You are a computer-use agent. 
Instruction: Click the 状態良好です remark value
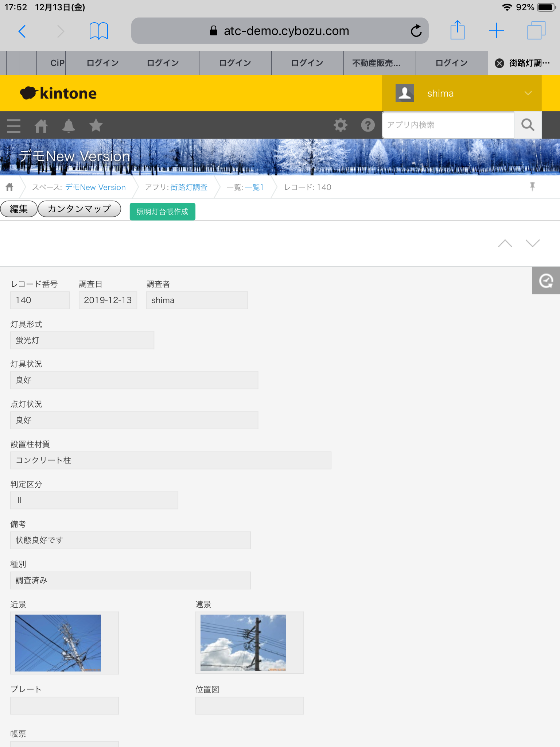(x=131, y=540)
